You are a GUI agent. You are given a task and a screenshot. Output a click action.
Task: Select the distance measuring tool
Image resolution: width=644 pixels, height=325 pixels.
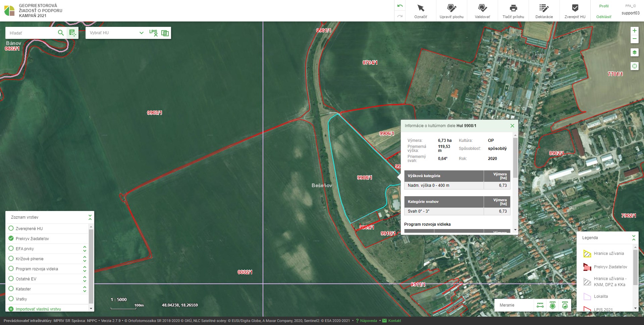point(540,305)
